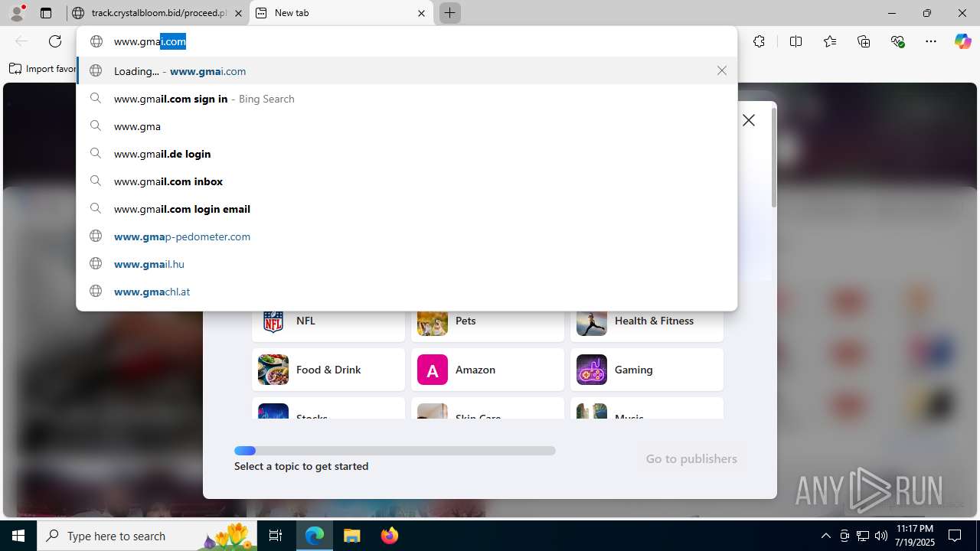Close the topic selection dialog

point(749,120)
